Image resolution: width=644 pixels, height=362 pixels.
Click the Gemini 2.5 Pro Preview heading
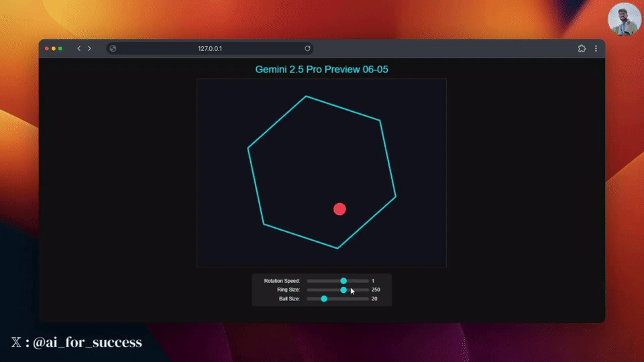(321, 69)
